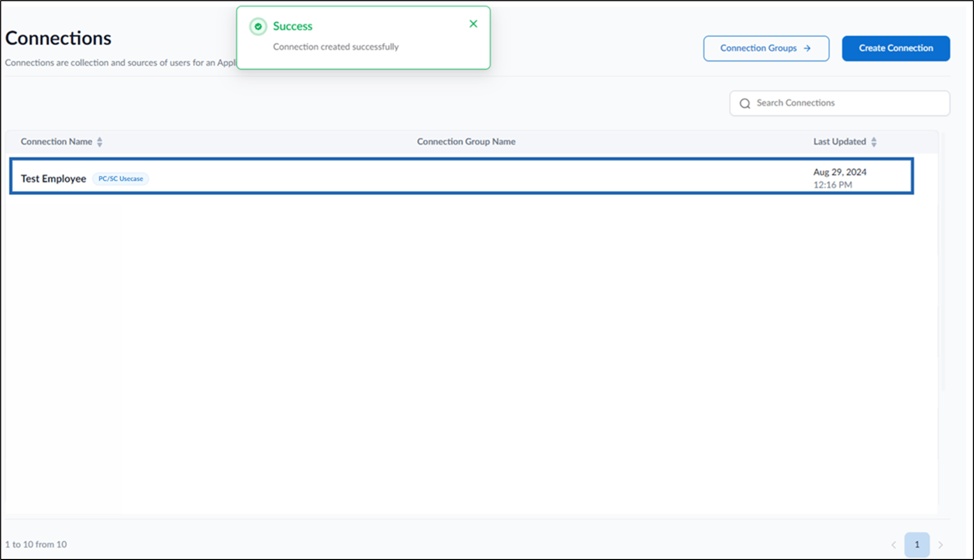
Task: Click the Connections page heading
Action: point(58,38)
